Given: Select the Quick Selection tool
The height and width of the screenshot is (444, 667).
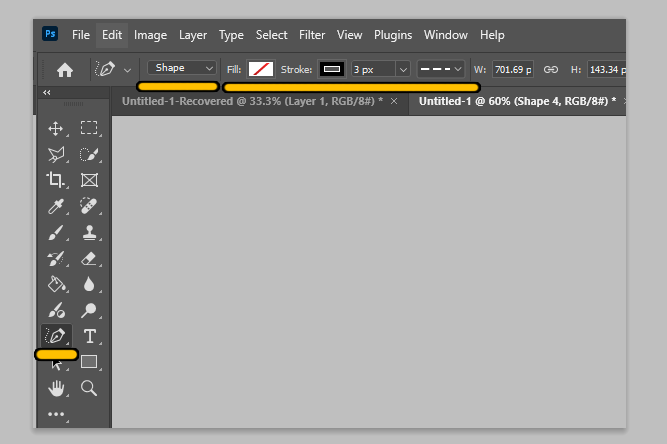Looking at the screenshot, I should coord(89,154).
